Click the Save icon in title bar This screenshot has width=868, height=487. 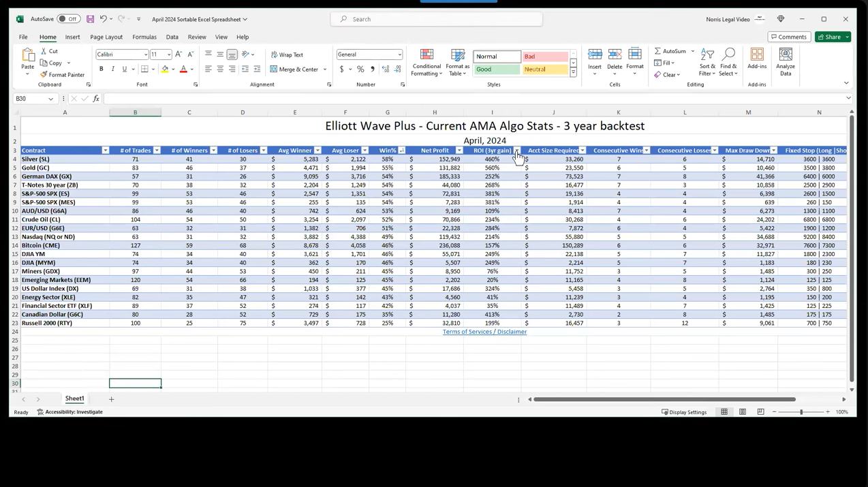coord(90,19)
